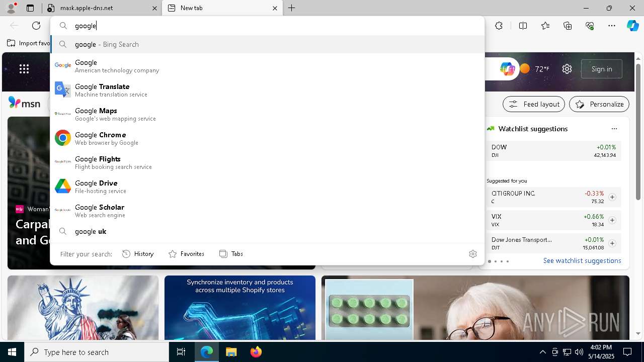Choose the Google Scholar suggestion
The image size is (644, 362).
[267, 211]
